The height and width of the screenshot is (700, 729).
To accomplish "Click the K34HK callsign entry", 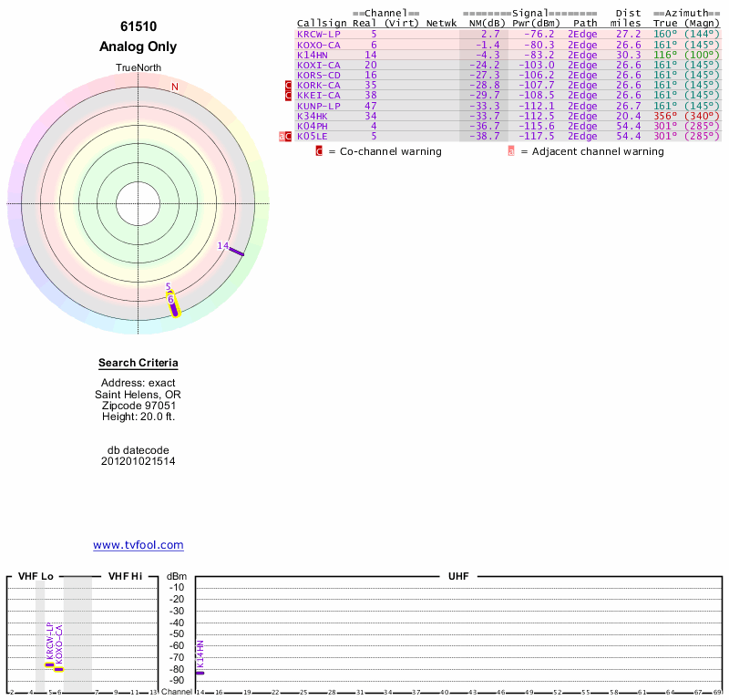I will 312,116.
